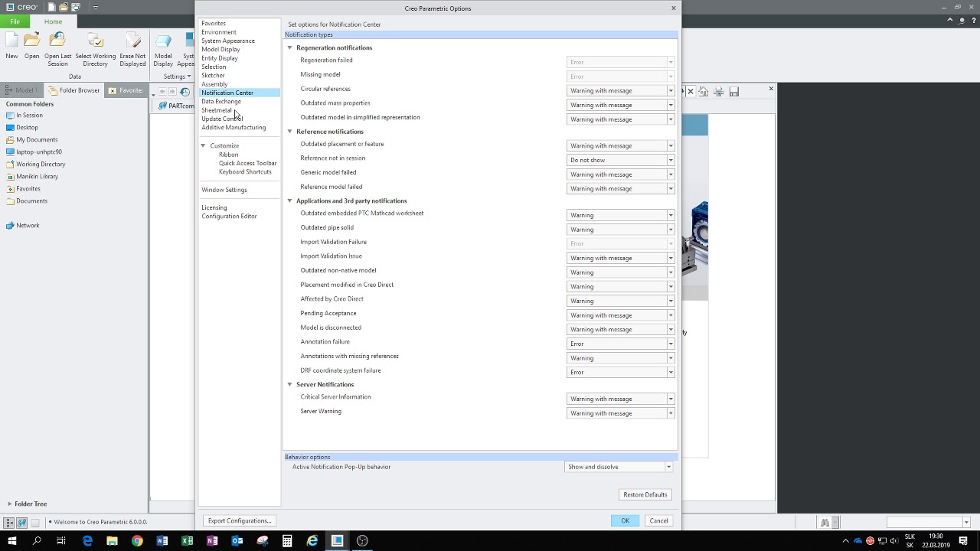Collapse the Customize tree node

pyautogui.click(x=203, y=145)
